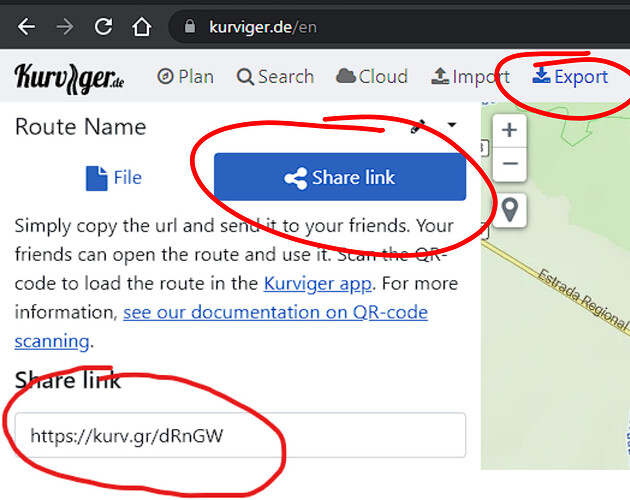Open the Search menu item
630x500 pixels.
(275, 76)
